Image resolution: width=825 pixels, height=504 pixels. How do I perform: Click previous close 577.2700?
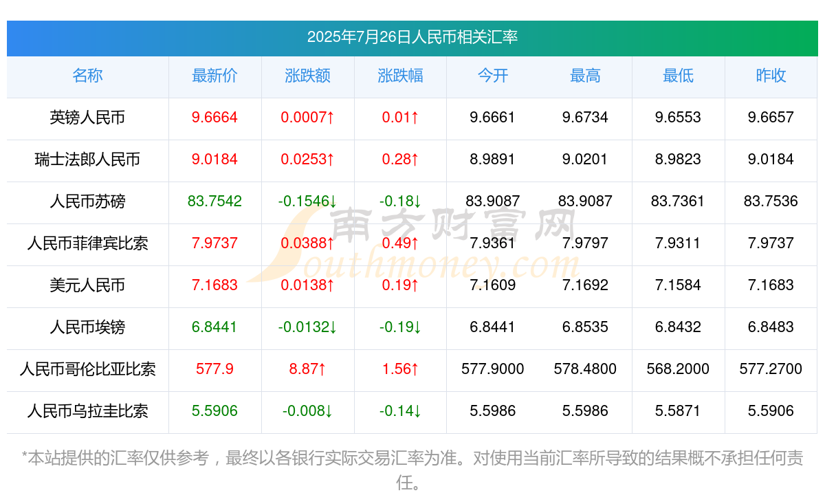[771, 369]
